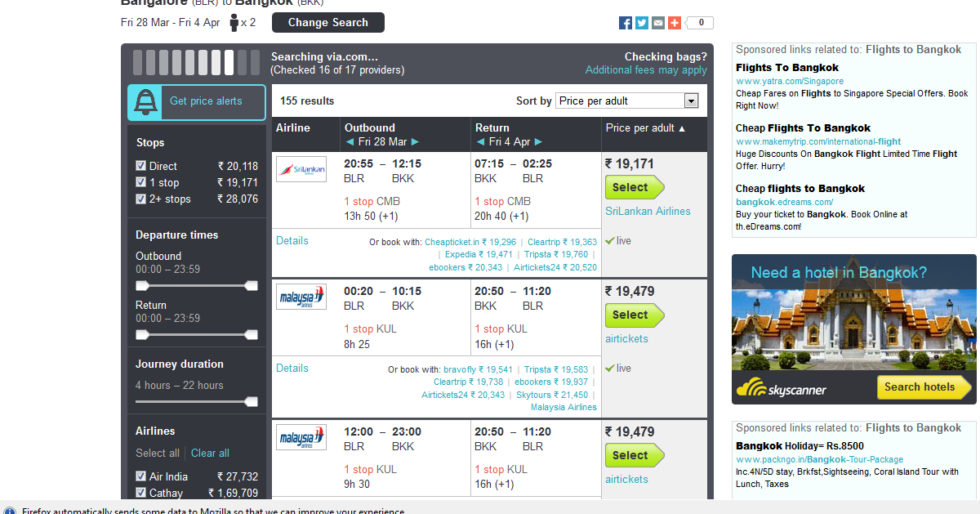The width and height of the screenshot is (980, 514).
Task: Previous day arrow for Return date
Action: click(x=481, y=142)
